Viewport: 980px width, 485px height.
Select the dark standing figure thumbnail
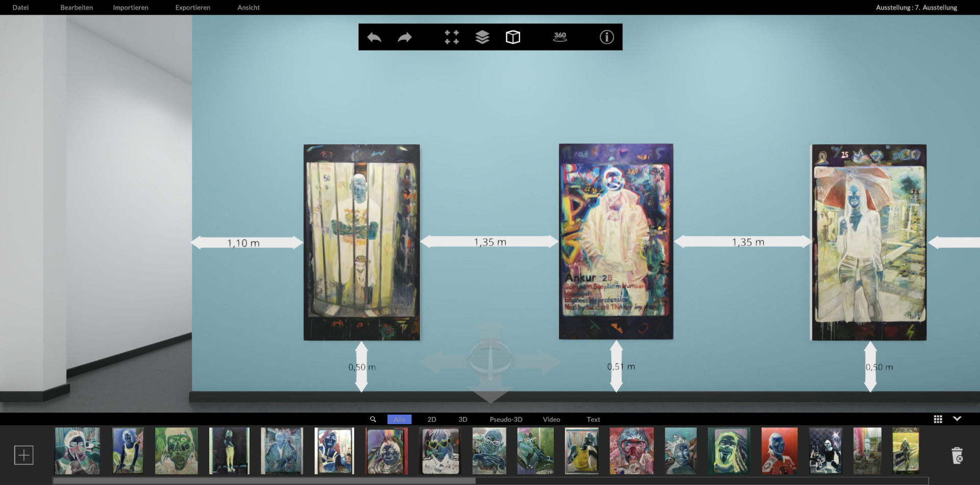coord(229,451)
